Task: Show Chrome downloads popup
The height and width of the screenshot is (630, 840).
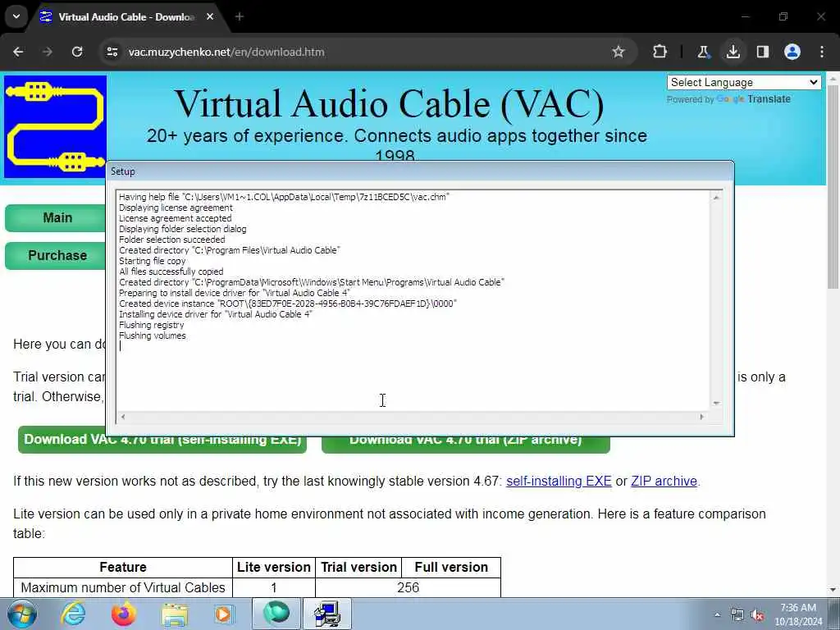Action: [733, 52]
